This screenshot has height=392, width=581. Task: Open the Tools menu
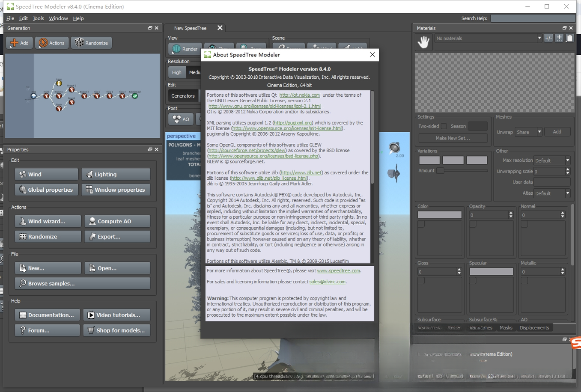38,18
